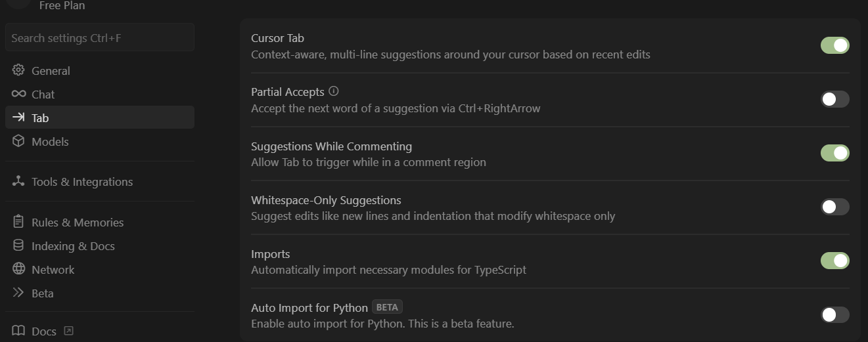868x342 pixels.
Task: Disable the Cursor Tab toggle
Action: tap(834, 45)
